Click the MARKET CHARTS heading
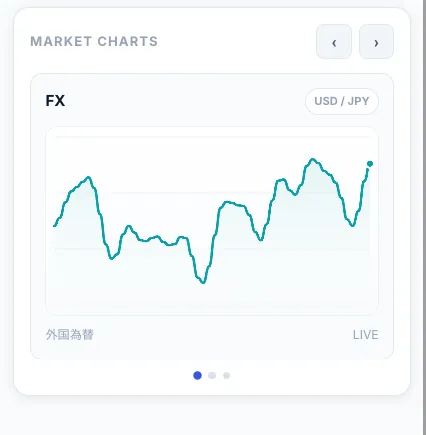Viewport: 426px width, 435px height. point(94,42)
